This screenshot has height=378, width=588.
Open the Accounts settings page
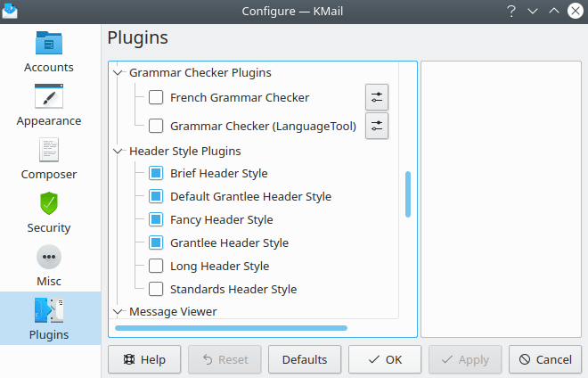coord(49,52)
